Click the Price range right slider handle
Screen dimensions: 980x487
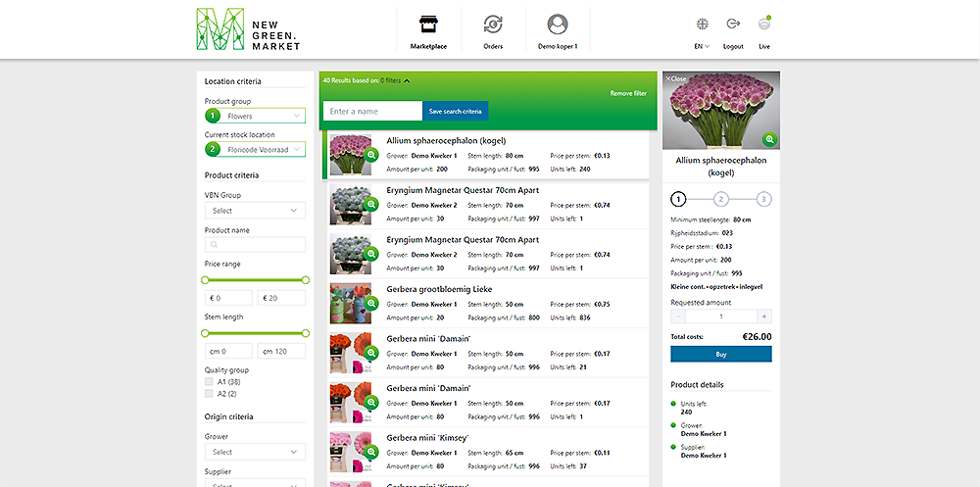tap(306, 280)
